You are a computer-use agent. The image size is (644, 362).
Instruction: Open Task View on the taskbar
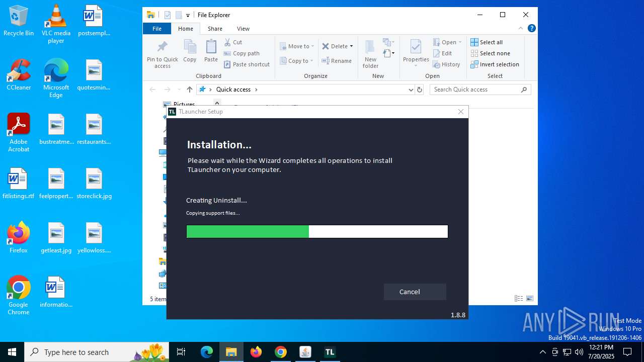point(182,352)
